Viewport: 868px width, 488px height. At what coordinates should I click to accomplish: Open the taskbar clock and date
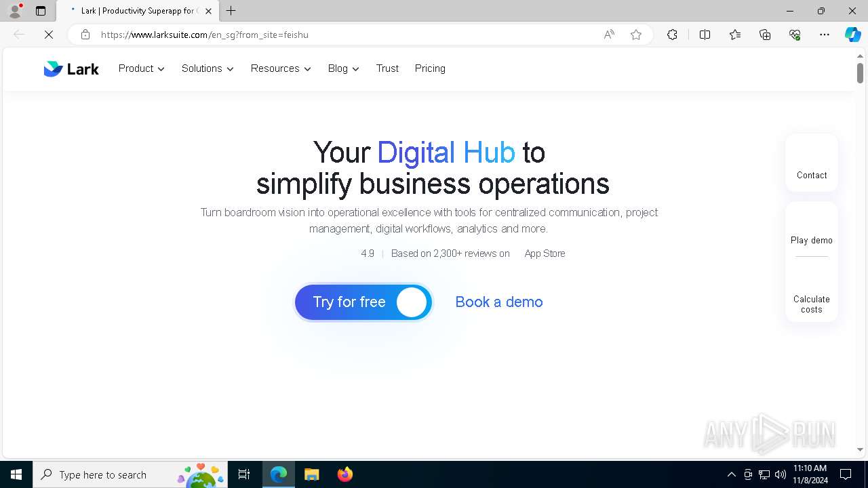pos(810,474)
